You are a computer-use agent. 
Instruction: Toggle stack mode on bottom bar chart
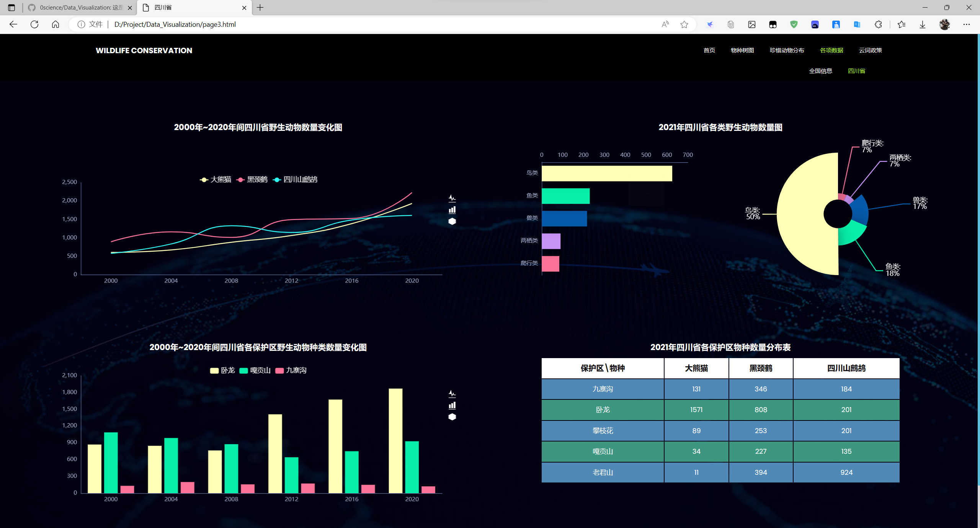[x=452, y=417]
